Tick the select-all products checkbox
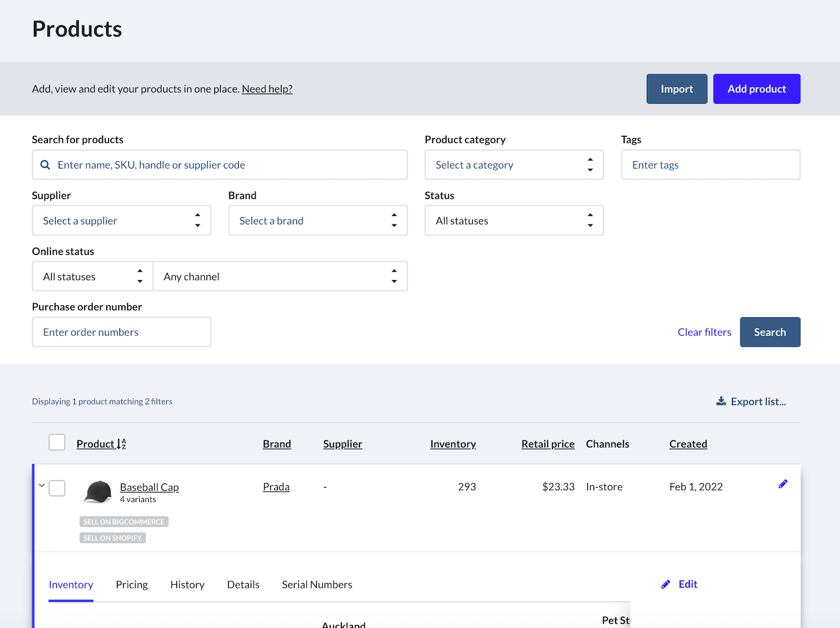 pos(57,443)
